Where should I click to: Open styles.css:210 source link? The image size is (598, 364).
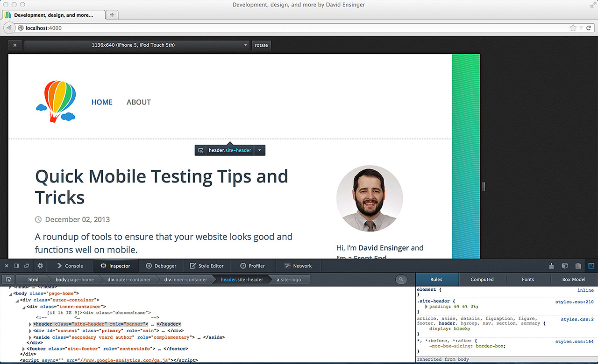tap(574, 302)
